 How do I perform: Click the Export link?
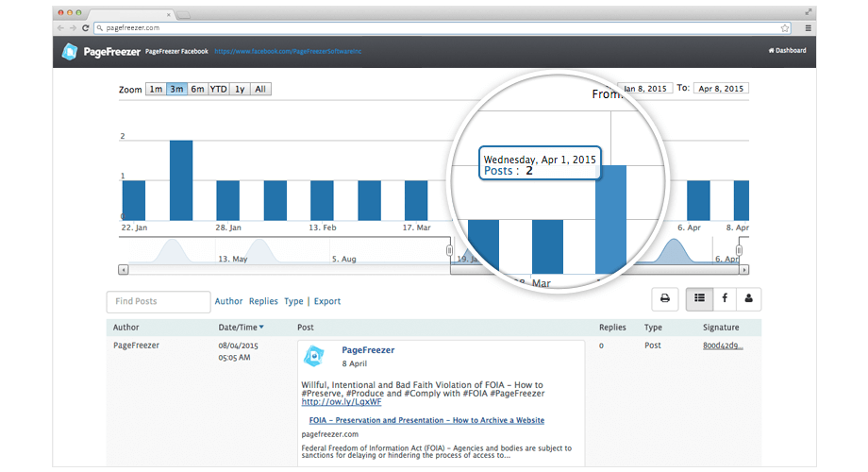pos(327,301)
